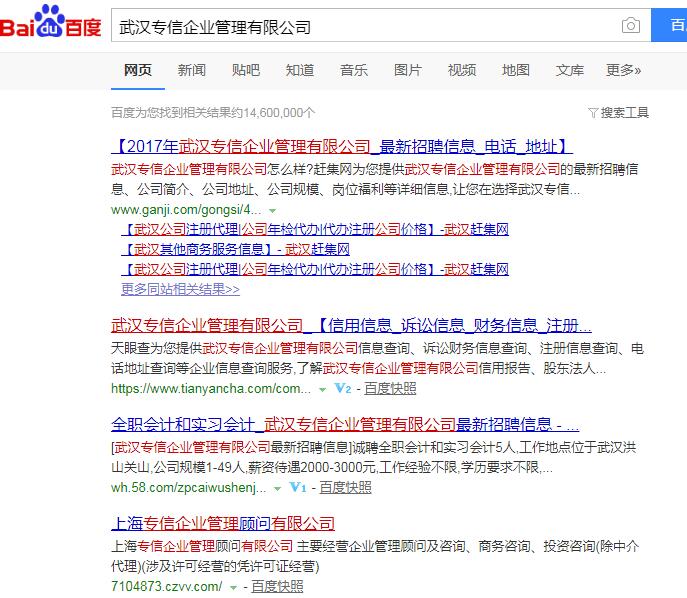Open the 全职会计和实习会计 result title
This screenshot has height=598, width=687.
345,424
